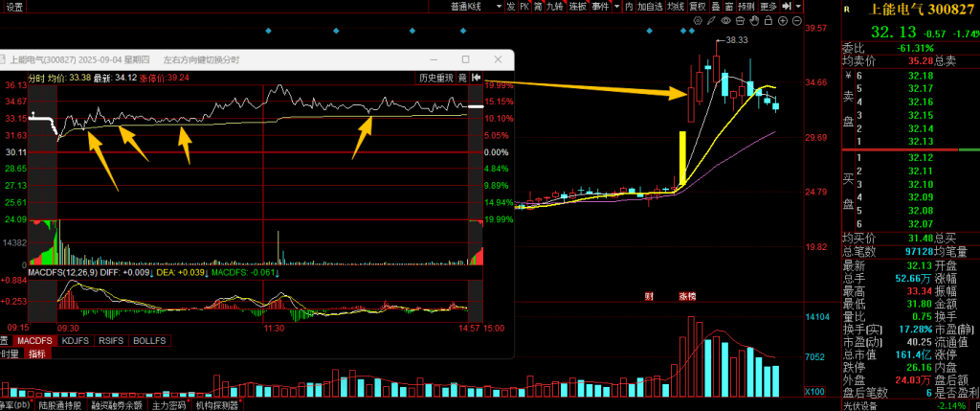
Task: Toggle the 指标 indicator mode button
Action: (37, 354)
